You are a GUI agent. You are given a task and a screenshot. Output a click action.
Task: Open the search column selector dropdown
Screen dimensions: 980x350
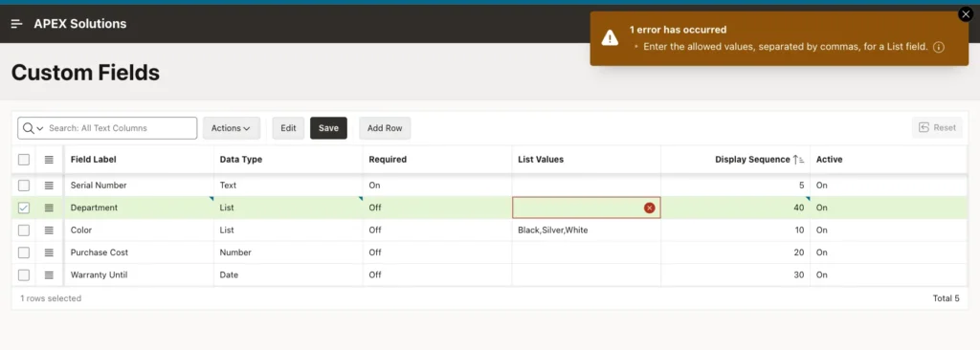33,128
